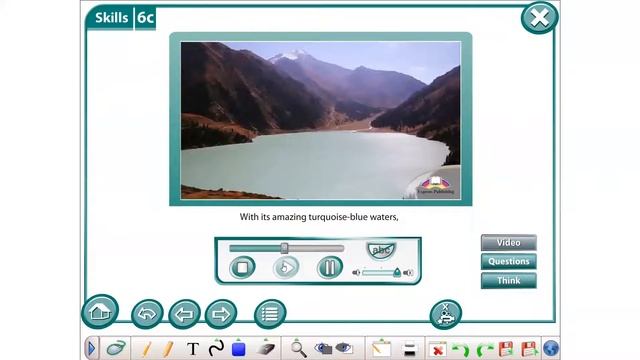Pause the video

pos(329,268)
